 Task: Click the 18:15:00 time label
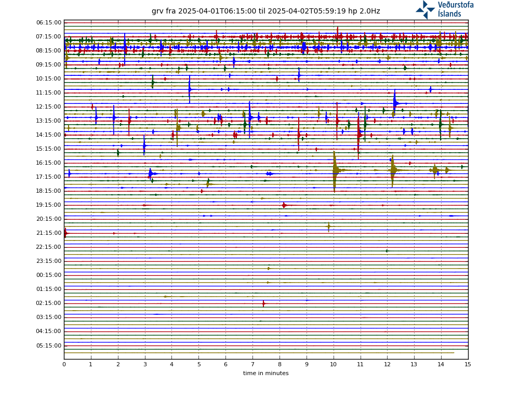[x=49, y=191]
